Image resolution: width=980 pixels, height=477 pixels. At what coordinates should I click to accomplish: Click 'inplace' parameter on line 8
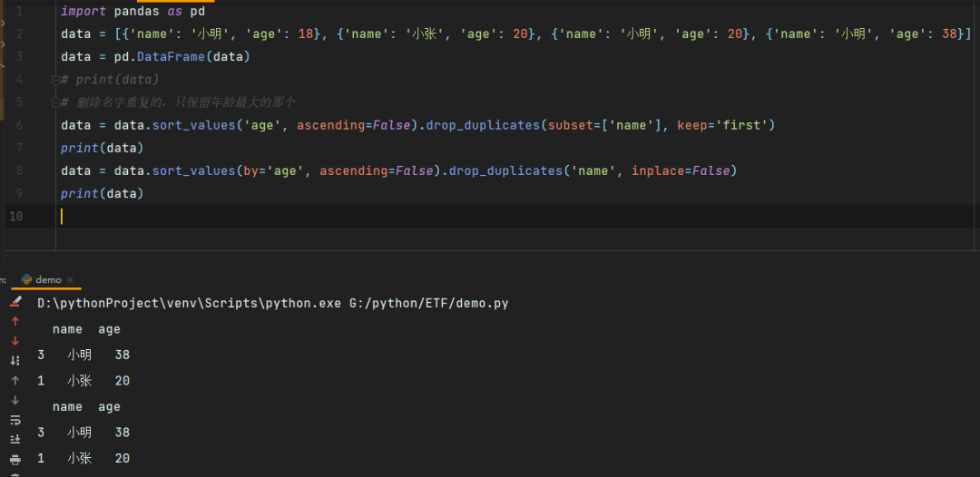click(658, 171)
